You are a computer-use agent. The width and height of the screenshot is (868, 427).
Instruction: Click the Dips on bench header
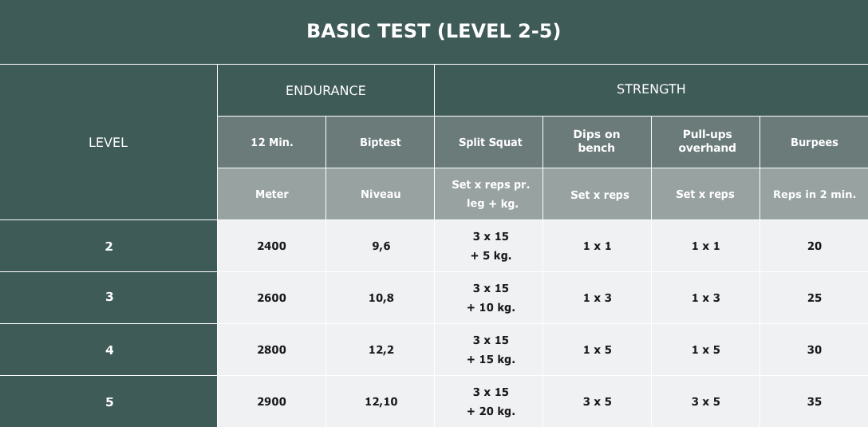coord(597,141)
